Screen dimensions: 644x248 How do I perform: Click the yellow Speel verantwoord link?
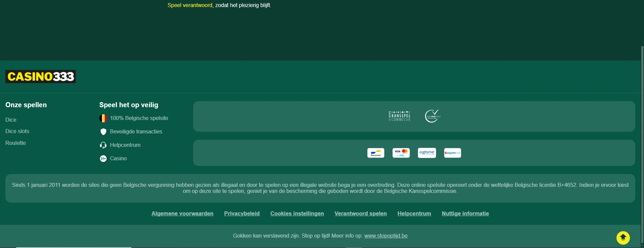190,5
